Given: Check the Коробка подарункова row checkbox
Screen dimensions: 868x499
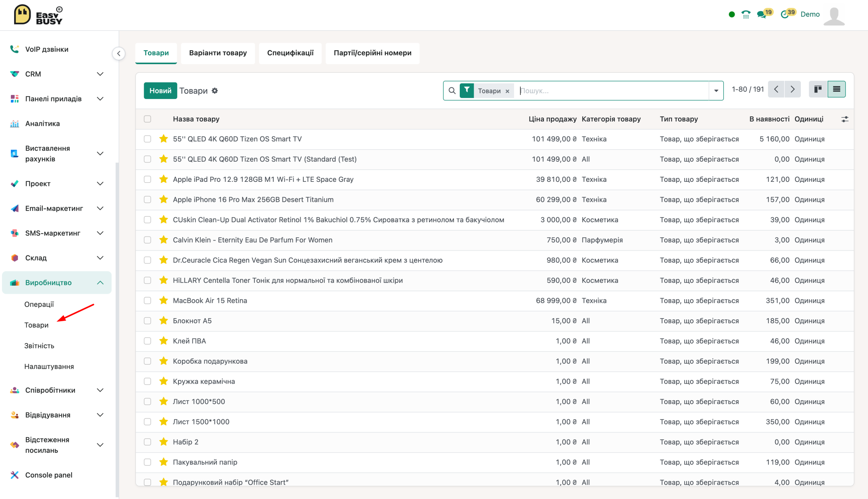Looking at the screenshot, I should 147,361.
